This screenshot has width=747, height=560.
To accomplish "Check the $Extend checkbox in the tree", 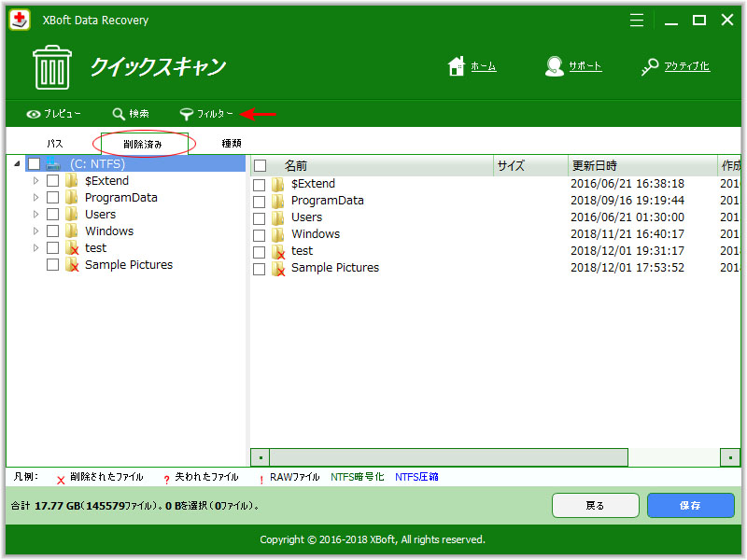I will [x=53, y=181].
